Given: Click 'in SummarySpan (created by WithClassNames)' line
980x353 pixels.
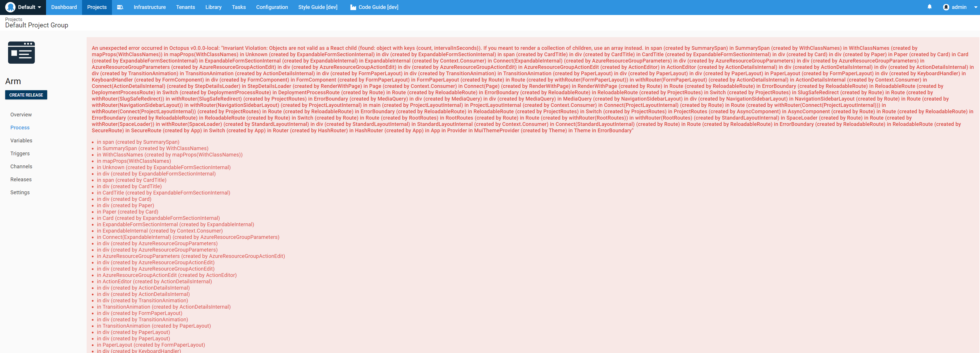Looking at the screenshot, I should point(153,148).
